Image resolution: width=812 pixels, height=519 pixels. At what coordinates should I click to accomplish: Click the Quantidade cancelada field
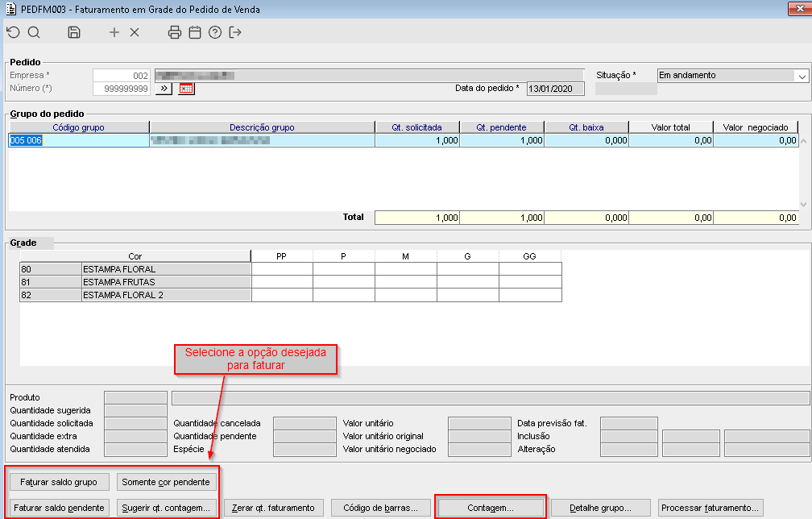(304, 424)
